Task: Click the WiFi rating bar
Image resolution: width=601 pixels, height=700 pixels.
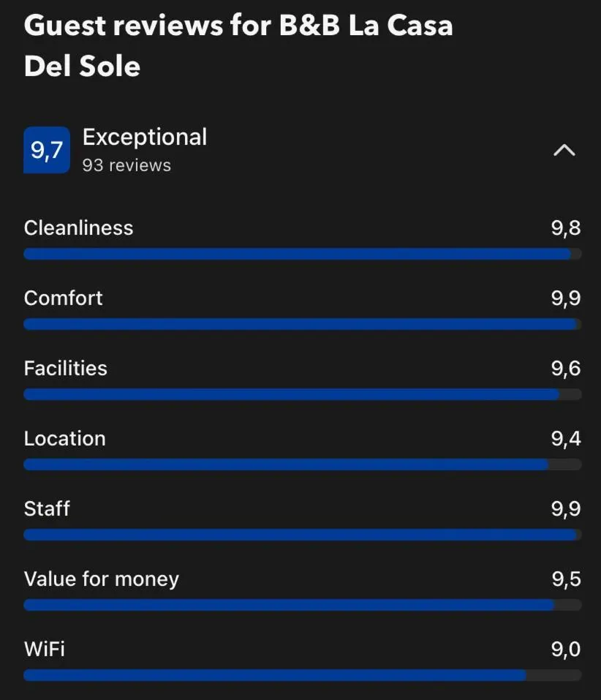Action: [x=302, y=675]
